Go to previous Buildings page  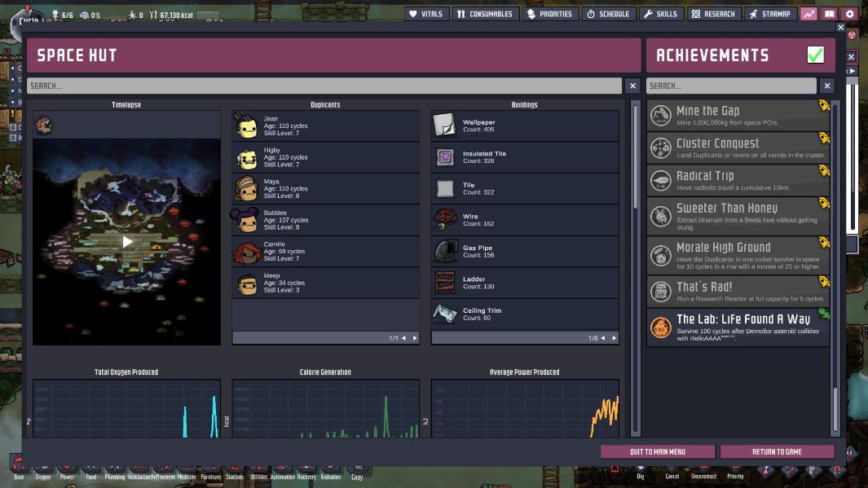pos(603,338)
